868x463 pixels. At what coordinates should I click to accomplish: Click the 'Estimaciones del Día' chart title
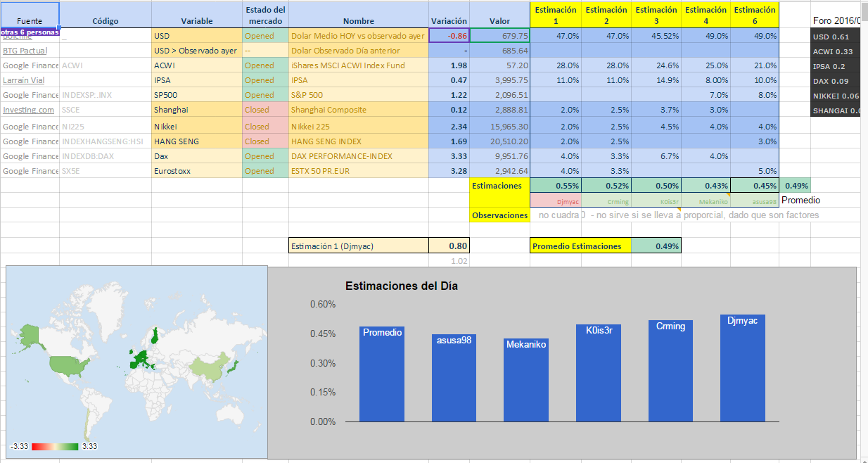[x=401, y=286]
